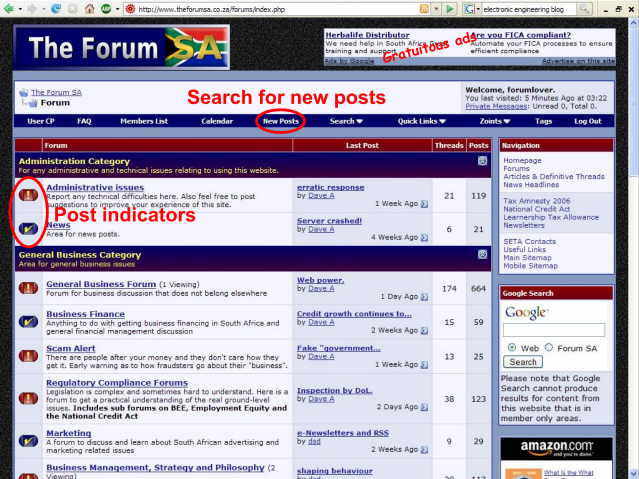Open the Calendar navbar item
Image resolution: width=639 pixels, height=479 pixels.
coord(217,121)
